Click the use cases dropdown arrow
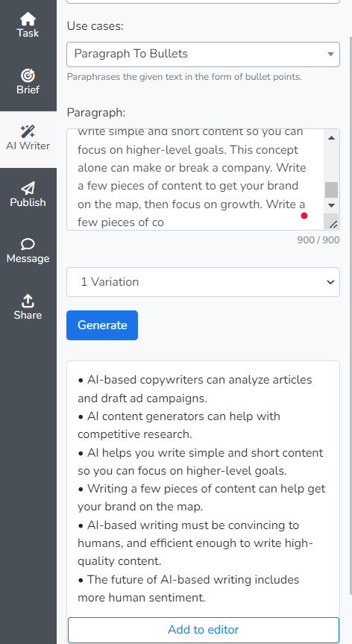Screen dimensions: 352x644 [330, 54]
